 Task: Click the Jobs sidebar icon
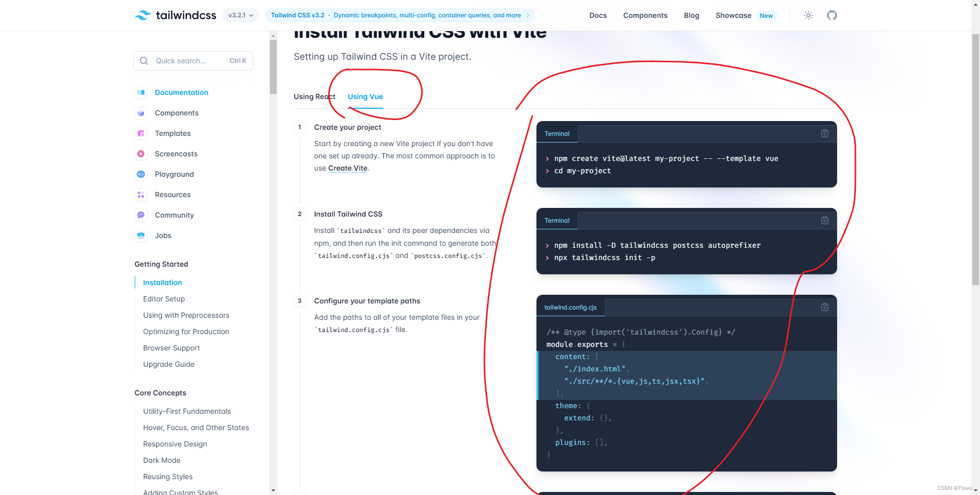[x=141, y=235]
